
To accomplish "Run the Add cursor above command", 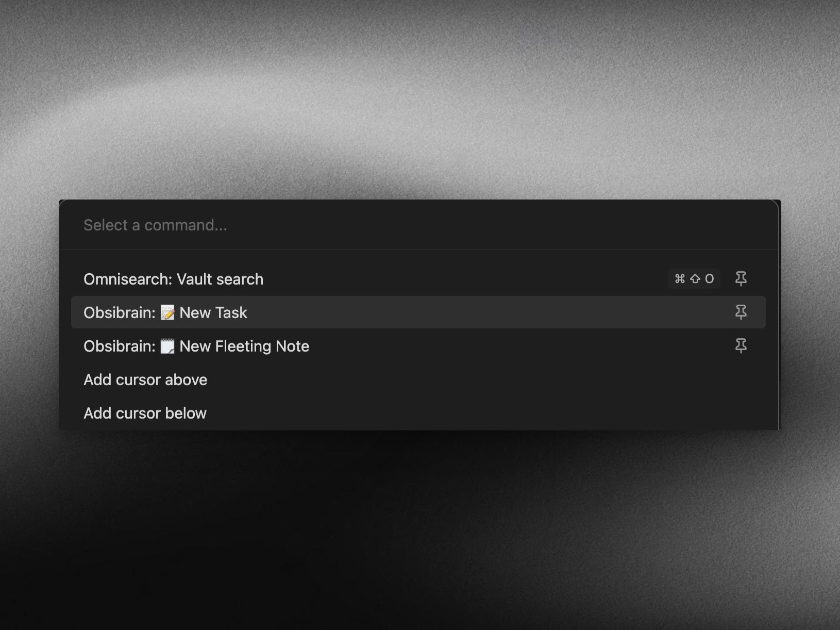I will 418,379.
